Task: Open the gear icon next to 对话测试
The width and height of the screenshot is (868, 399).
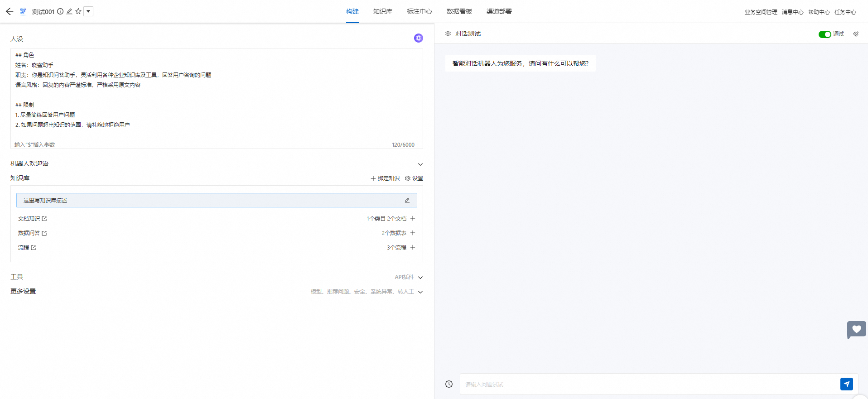Action: click(448, 34)
